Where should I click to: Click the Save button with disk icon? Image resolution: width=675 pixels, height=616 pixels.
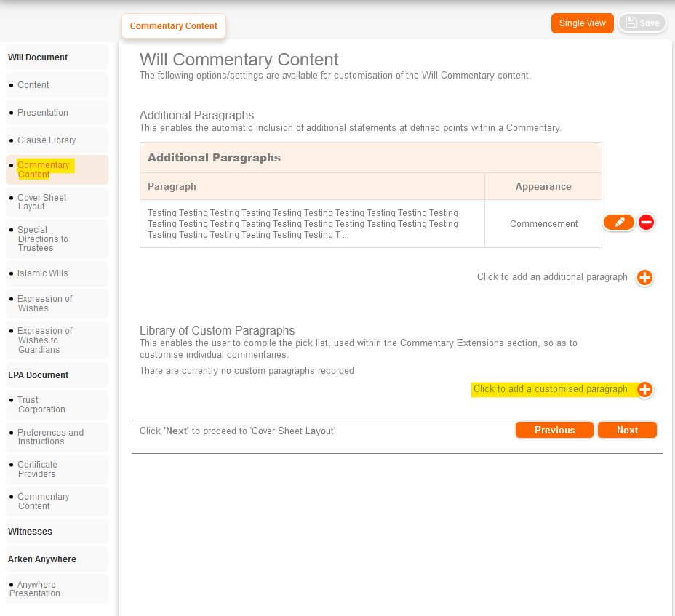tap(642, 23)
